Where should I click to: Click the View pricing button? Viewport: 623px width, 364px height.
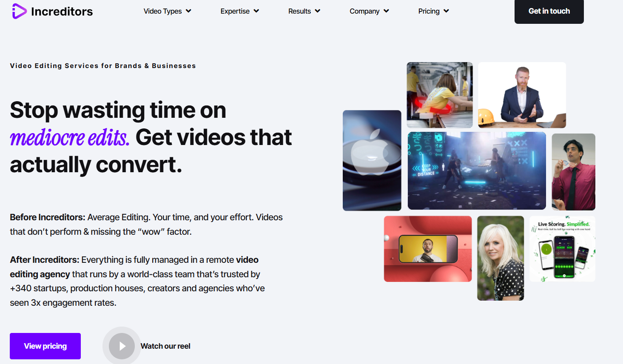pos(45,346)
